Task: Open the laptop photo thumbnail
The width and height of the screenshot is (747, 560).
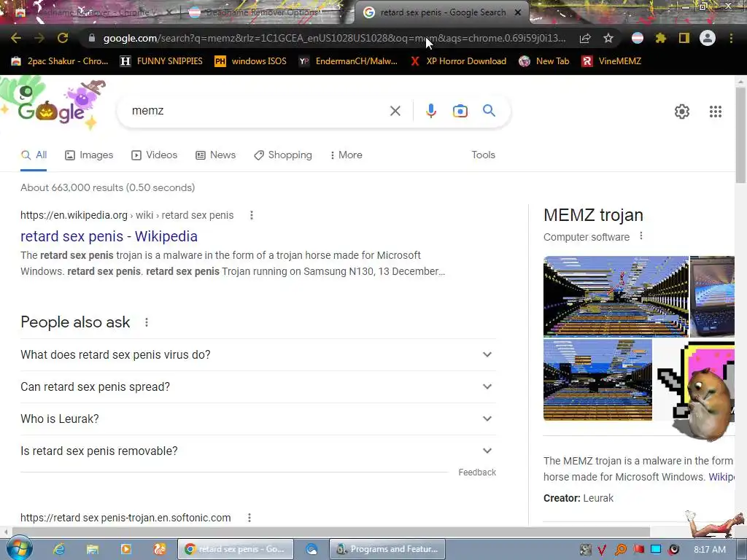Action: [x=713, y=296]
